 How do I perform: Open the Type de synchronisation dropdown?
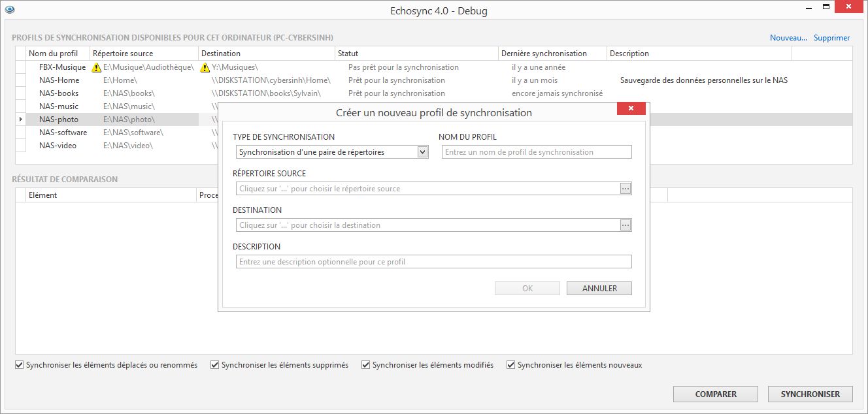tap(423, 151)
